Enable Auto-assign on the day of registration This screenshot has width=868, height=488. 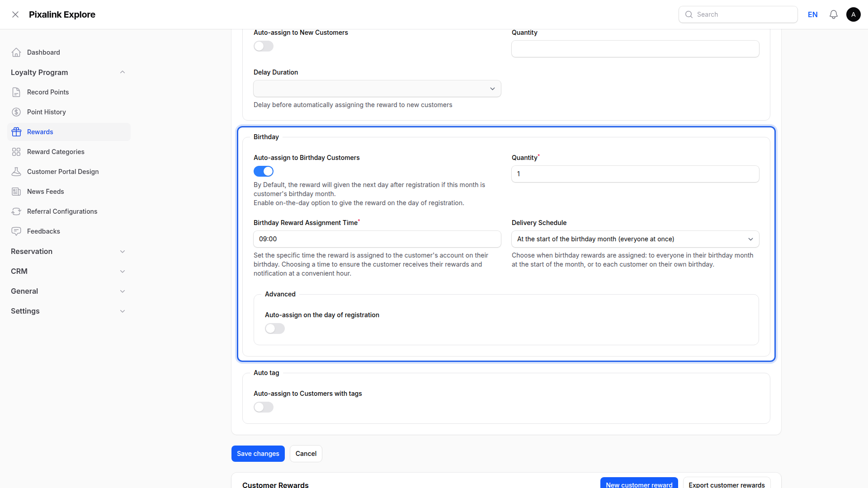pyautogui.click(x=275, y=328)
